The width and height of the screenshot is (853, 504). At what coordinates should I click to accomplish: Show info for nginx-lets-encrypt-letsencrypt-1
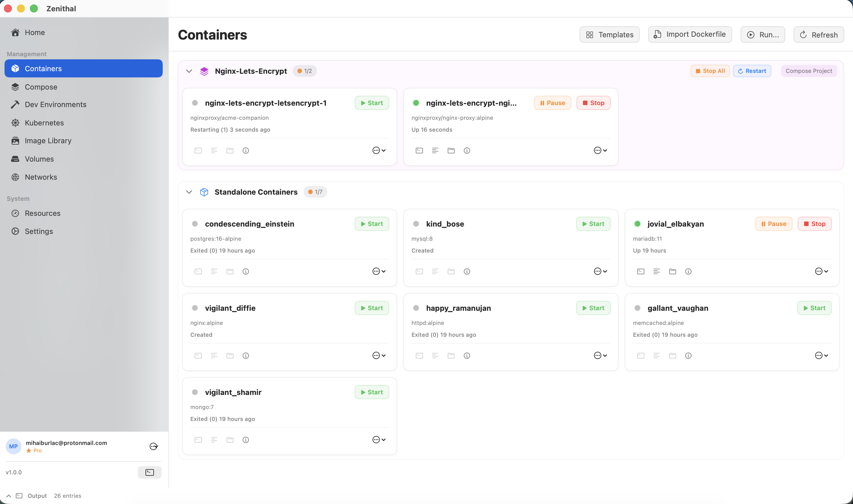click(245, 151)
